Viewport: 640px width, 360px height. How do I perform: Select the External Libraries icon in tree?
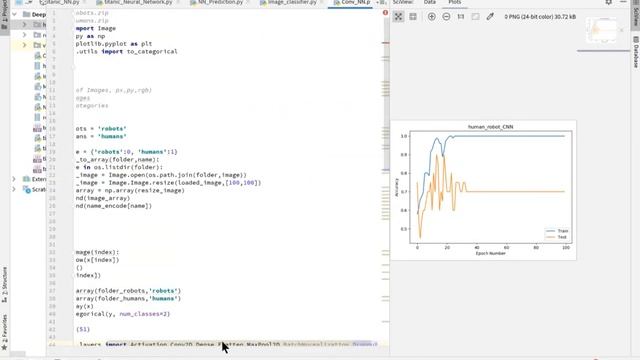coord(27,179)
